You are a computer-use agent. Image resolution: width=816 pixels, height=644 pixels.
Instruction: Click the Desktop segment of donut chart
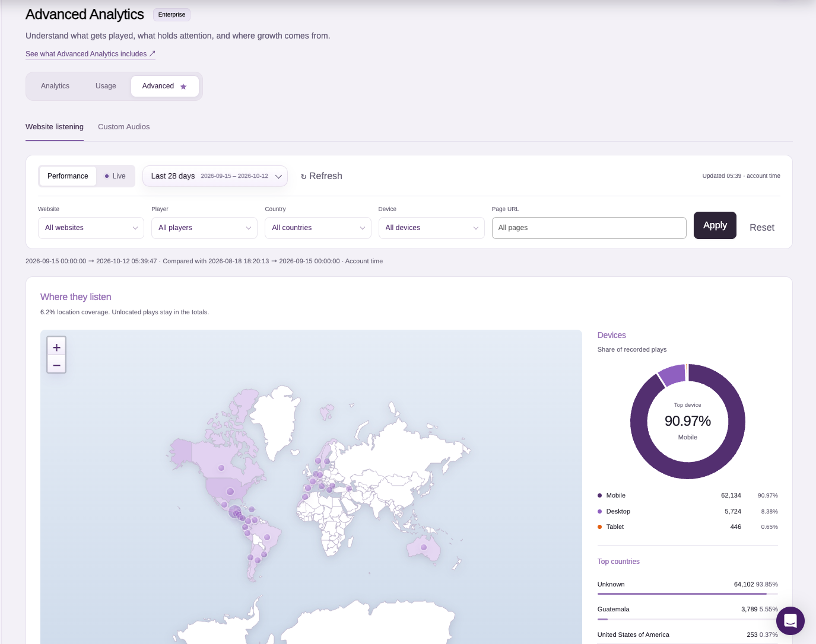click(x=672, y=375)
